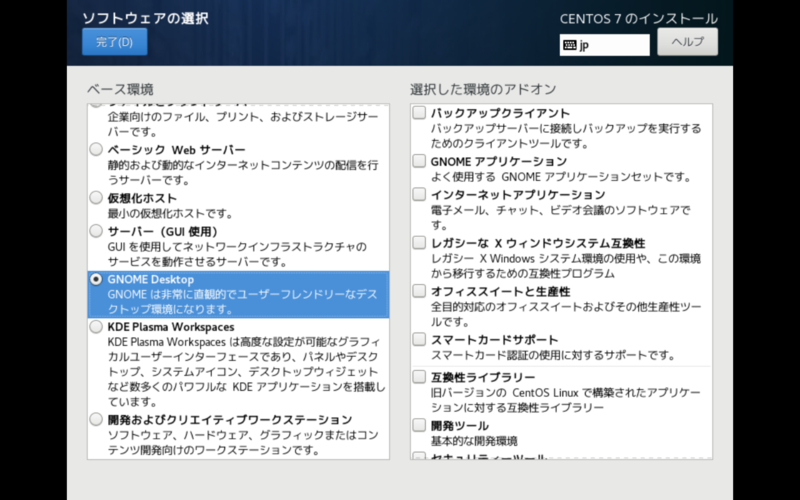Click インターネットアプリケーション label text
800x500 pixels.
518,194
